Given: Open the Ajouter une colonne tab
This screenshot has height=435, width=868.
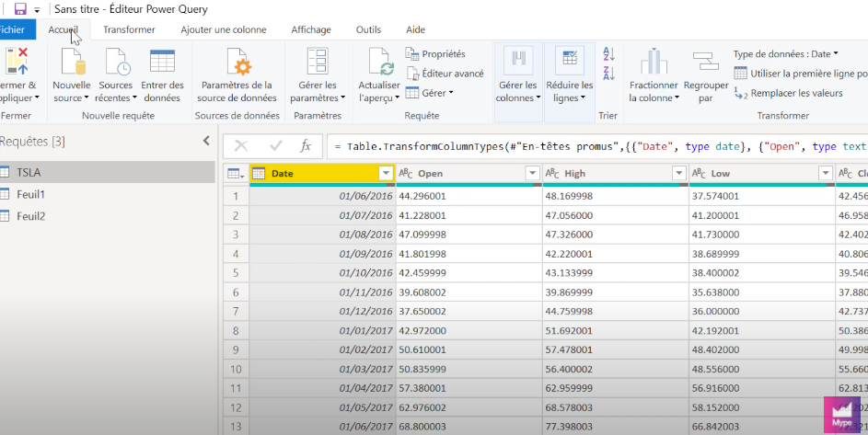Looking at the screenshot, I should tap(223, 29).
